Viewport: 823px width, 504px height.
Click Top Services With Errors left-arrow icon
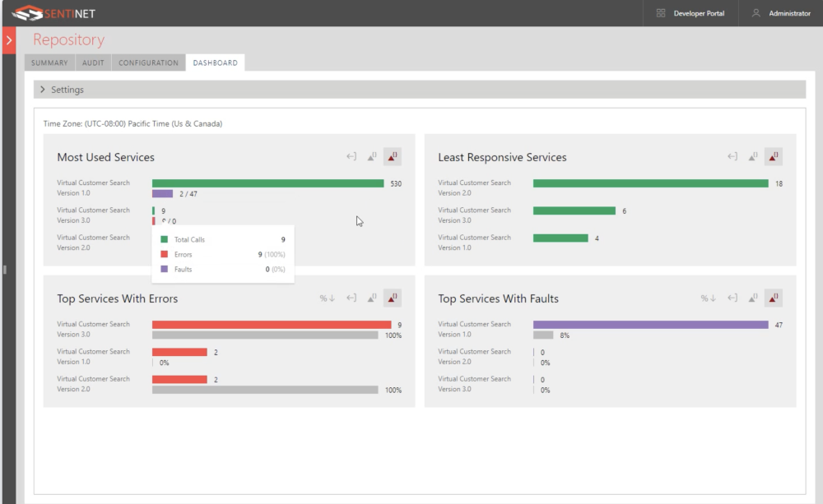pos(351,298)
